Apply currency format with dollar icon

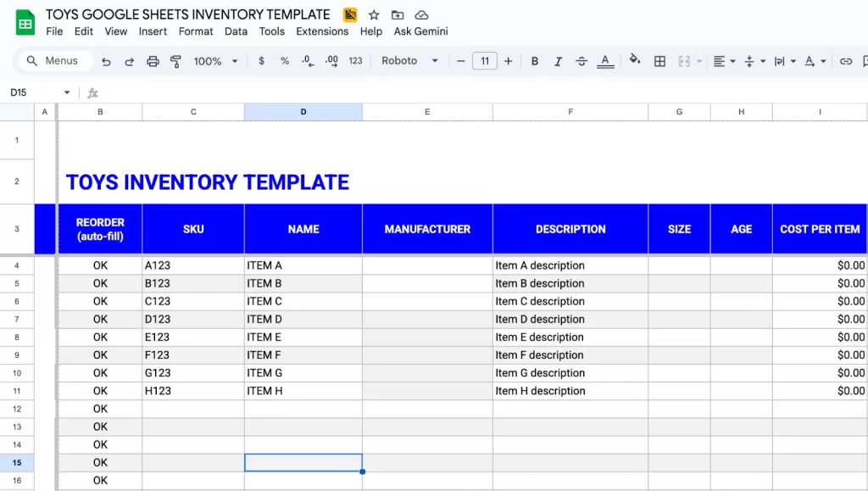click(263, 61)
